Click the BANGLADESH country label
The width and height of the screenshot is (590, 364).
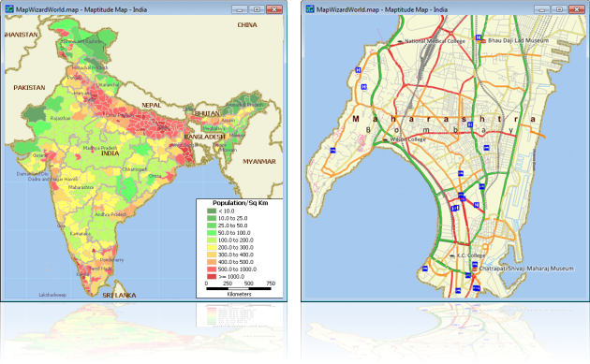click(205, 137)
